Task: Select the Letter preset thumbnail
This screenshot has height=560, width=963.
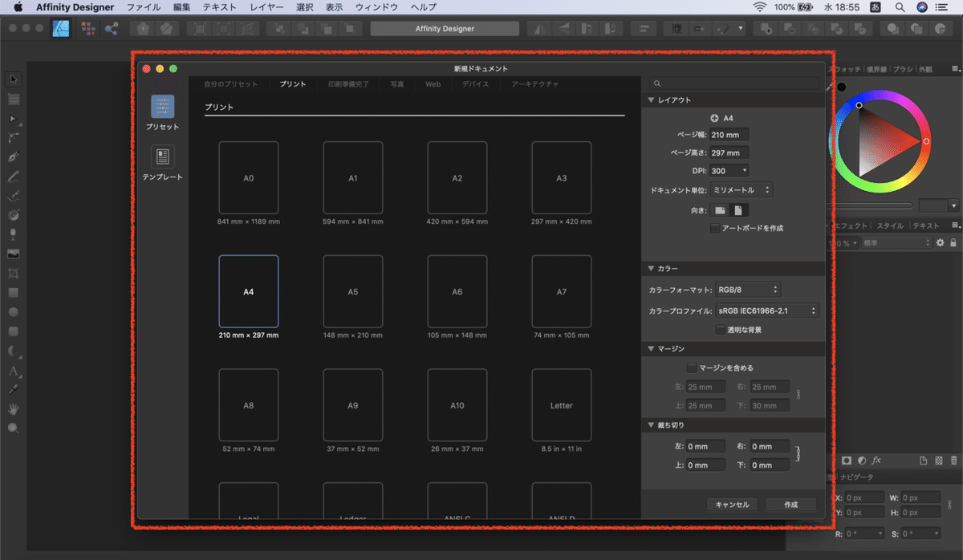Action: [x=562, y=406]
